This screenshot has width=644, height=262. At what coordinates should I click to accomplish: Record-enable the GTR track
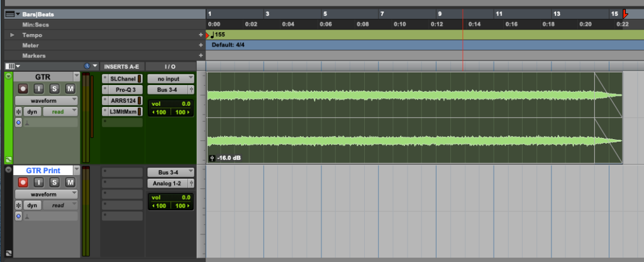[23, 88]
